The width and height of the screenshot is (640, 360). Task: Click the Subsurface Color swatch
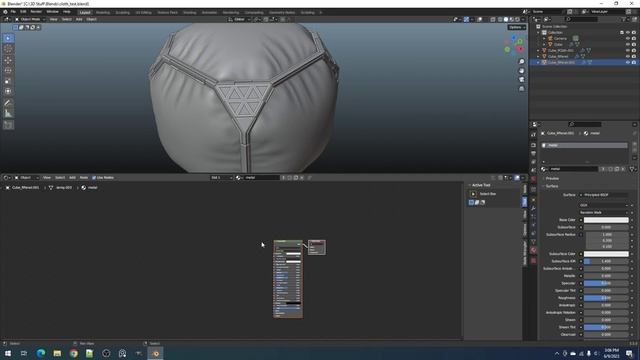606,254
